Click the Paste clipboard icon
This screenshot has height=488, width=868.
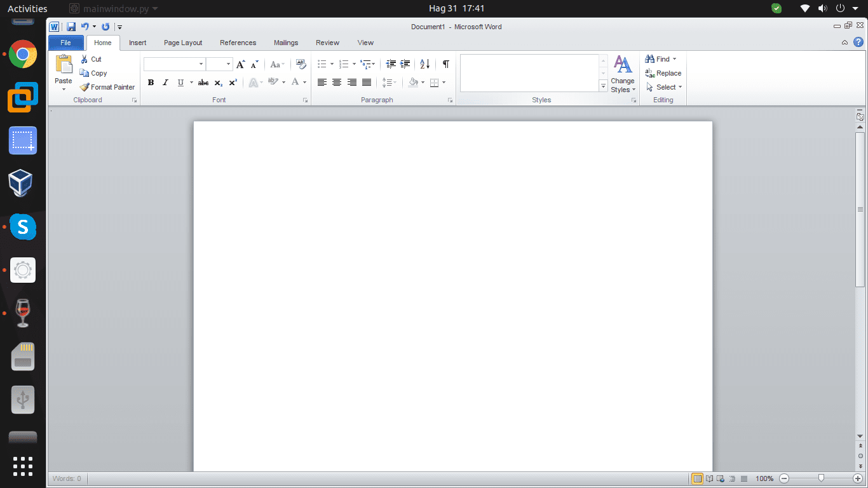(64, 65)
